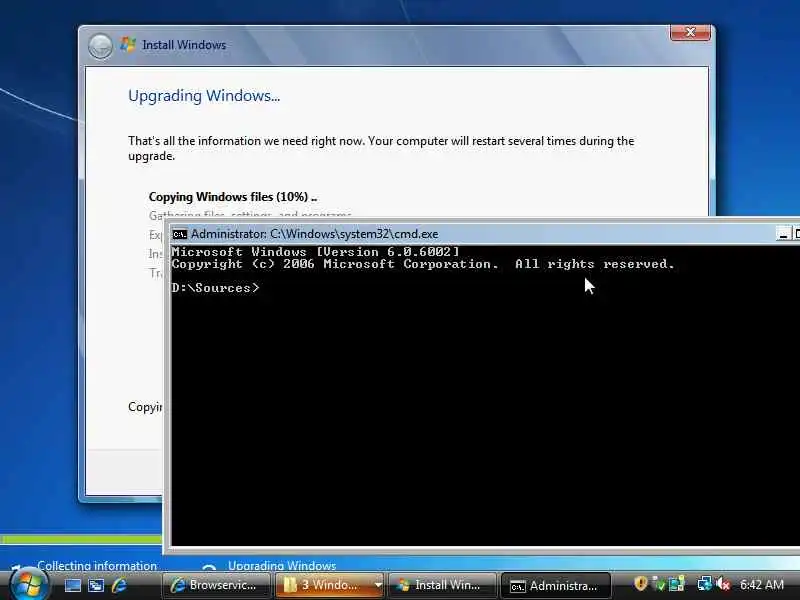Screen dimensions: 800x600
Task: Click the Install Windows flag logo
Action: (x=128, y=44)
